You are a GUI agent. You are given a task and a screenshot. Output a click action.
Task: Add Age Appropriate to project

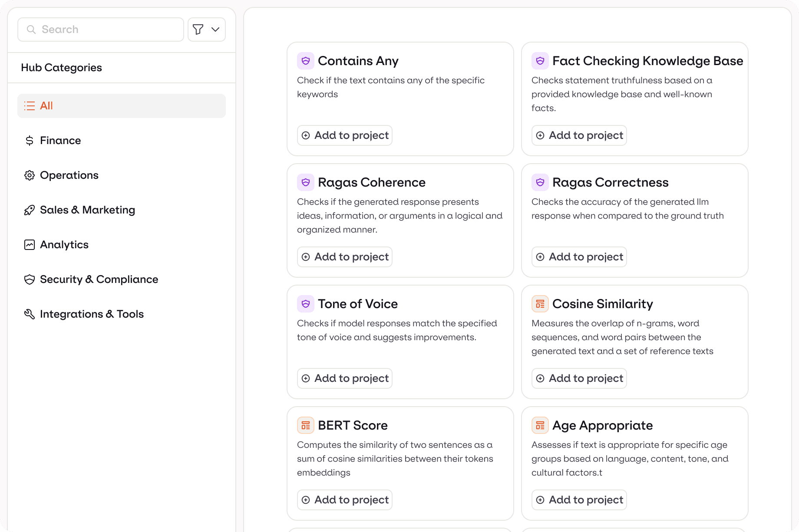pos(579,500)
